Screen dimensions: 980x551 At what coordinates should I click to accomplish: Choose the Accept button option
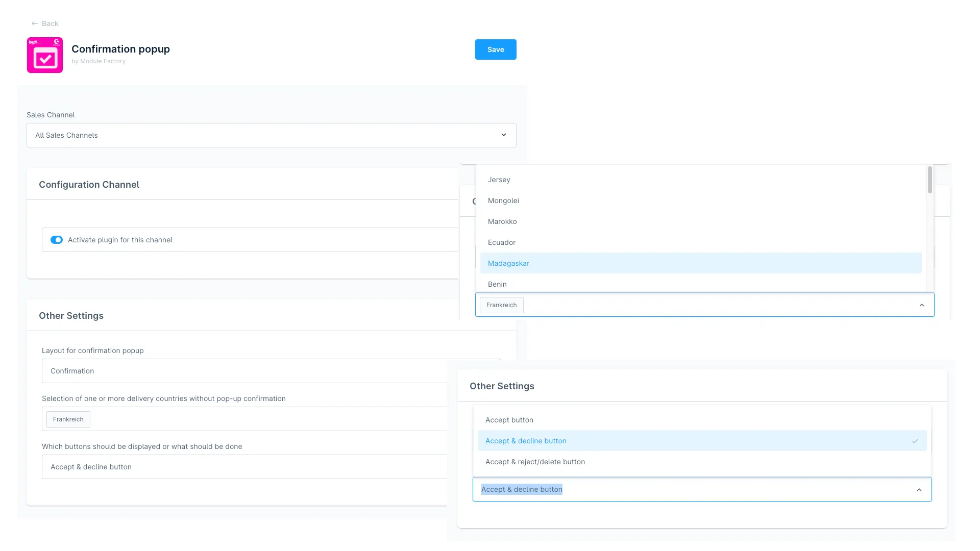(509, 420)
